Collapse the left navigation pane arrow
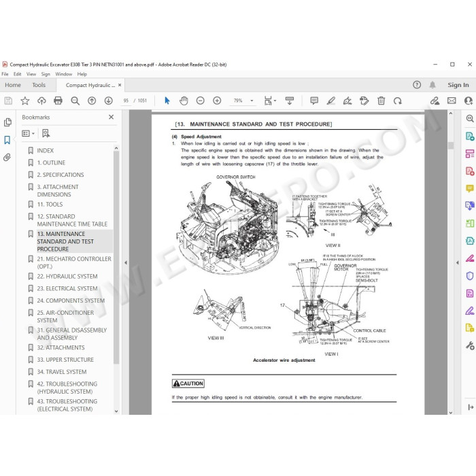This screenshot has width=476, height=476. (x=126, y=262)
